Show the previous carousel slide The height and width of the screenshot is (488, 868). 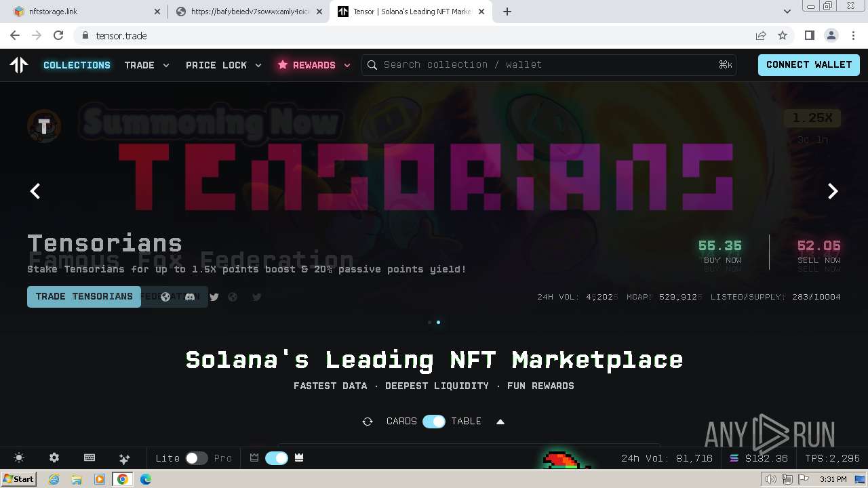pyautogui.click(x=35, y=191)
